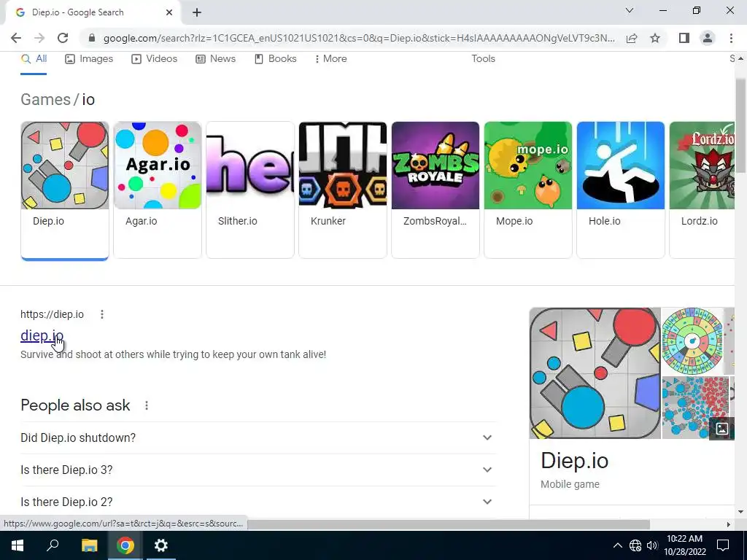This screenshot has height=560, width=747.
Task: Open the Chrome three-dot menu
Action: coord(731,38)
